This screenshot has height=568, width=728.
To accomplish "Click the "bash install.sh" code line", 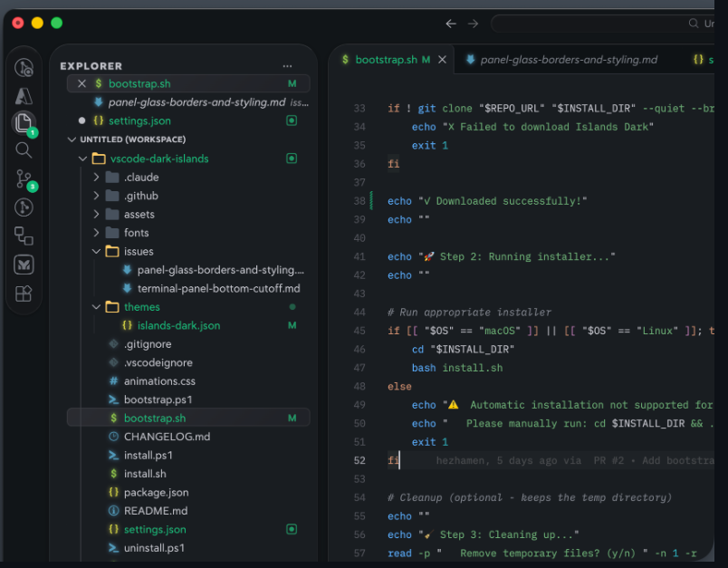I will pos(457,368).
